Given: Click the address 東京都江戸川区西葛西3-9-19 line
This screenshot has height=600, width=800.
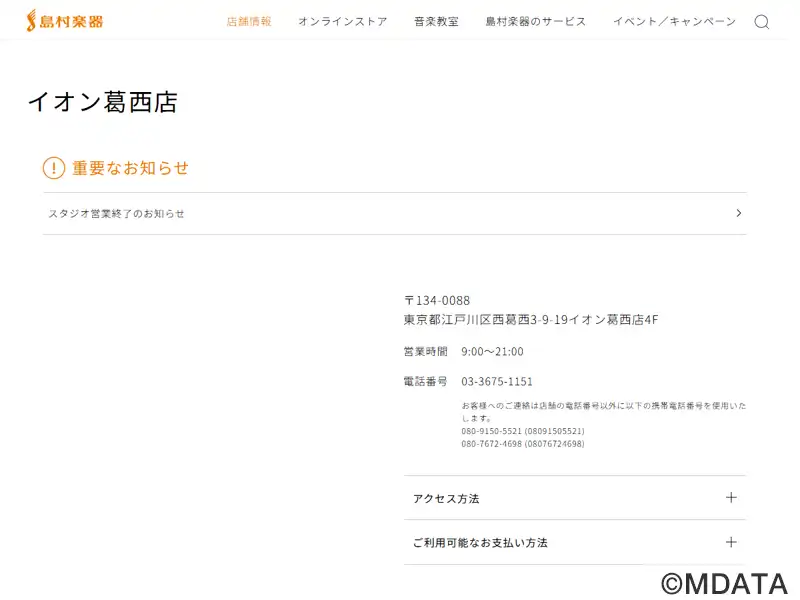Looking at the screenshot, I should click(x=531, y=320).
